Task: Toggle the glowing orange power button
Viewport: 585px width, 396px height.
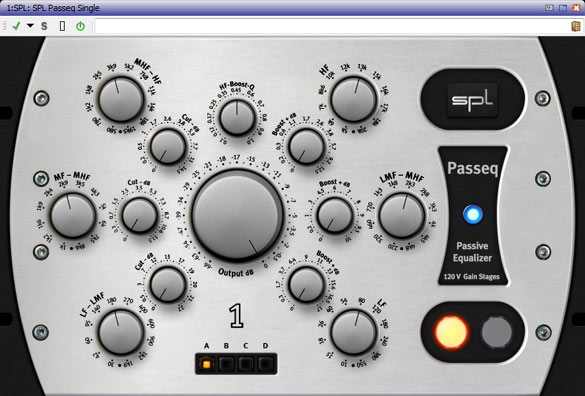Action: click(451, 332)
